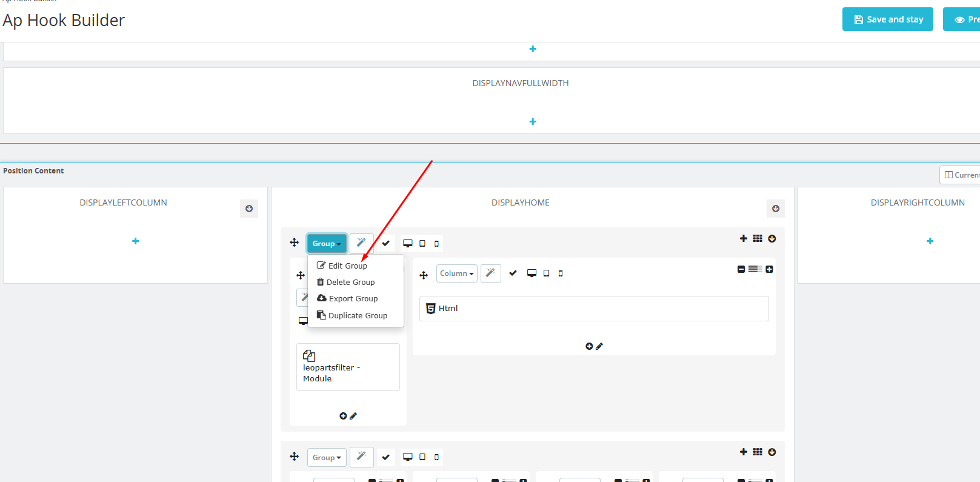Image resolution: width=980 pixels, height=482 pixels.
Task: Grab the move handle of the leopartsfilter column
Action: [301, 275]
